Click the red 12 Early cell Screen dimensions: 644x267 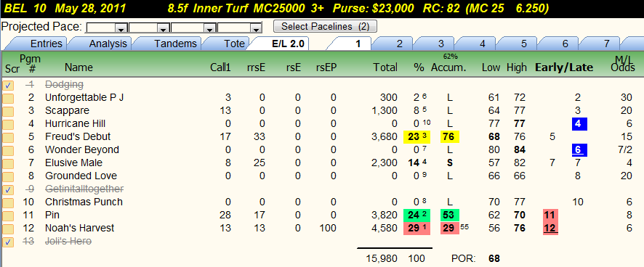[x=550, y=228]
